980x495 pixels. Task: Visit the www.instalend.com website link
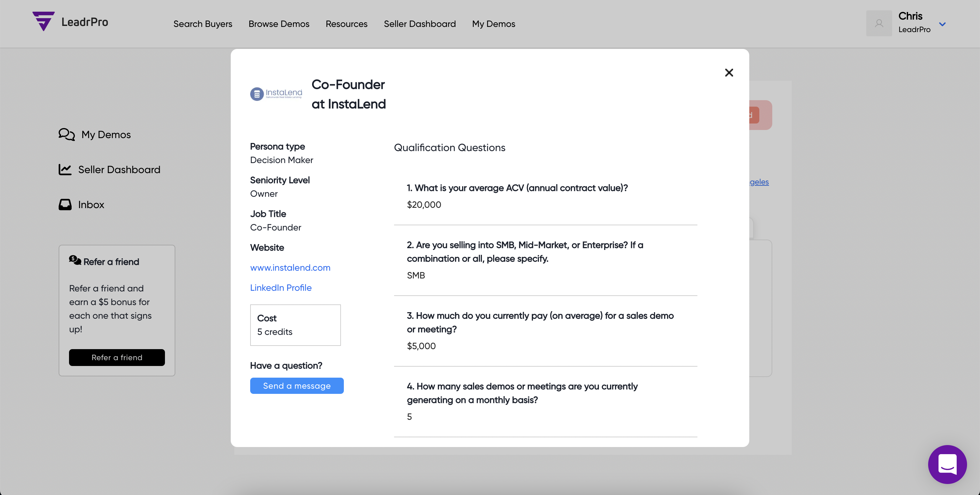[290, 267]
